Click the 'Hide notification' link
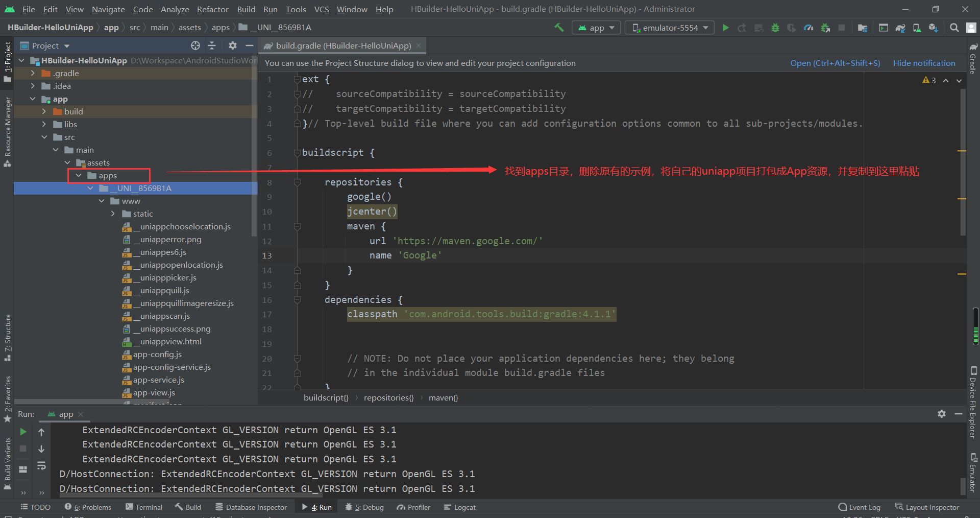Viewport: 980px width, 518px height. click(924, 63)
